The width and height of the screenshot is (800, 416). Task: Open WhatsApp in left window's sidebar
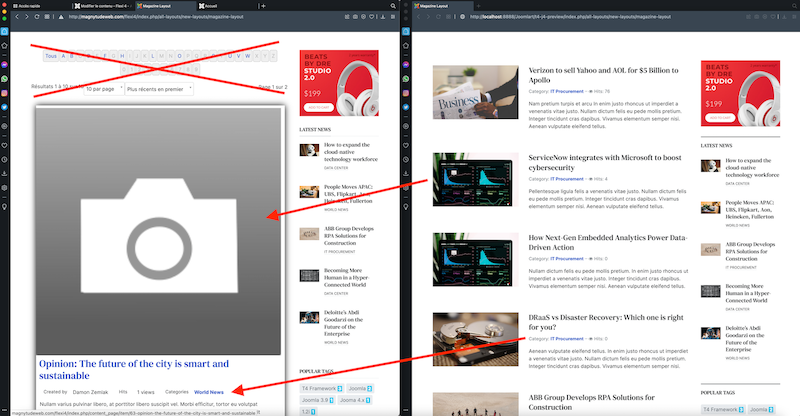click(x=5, y=79)
